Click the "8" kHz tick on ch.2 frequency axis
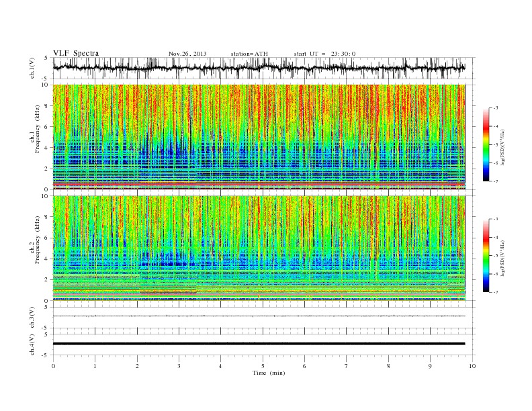This screenshot has height=411, width=532. coord(46,217)
